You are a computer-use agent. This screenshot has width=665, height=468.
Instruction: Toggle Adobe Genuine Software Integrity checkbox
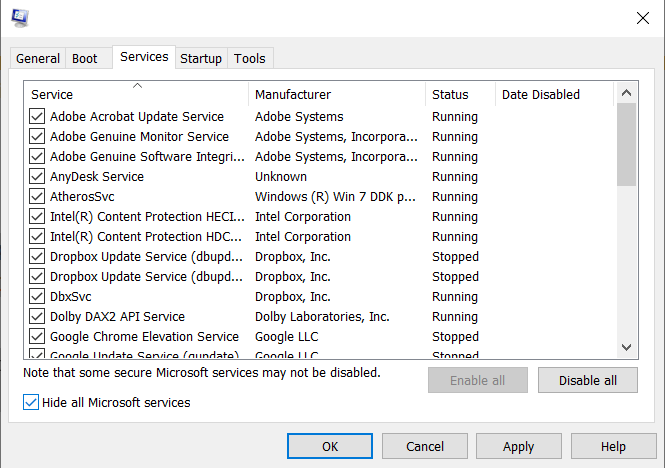37,156
